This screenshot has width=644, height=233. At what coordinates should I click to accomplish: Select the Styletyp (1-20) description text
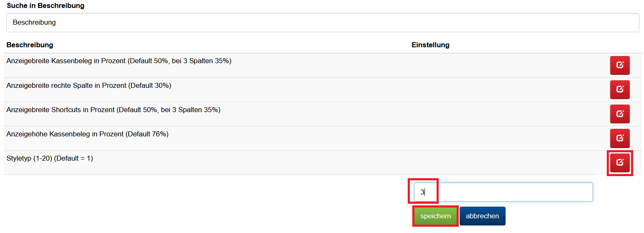click(50, 159)
